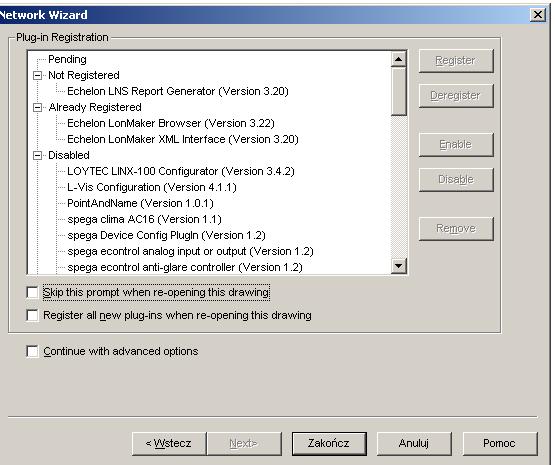Select PointAndName (Version 1.0.1) plug-in
Screen dimensions: 555x465
tap(140, 203)
